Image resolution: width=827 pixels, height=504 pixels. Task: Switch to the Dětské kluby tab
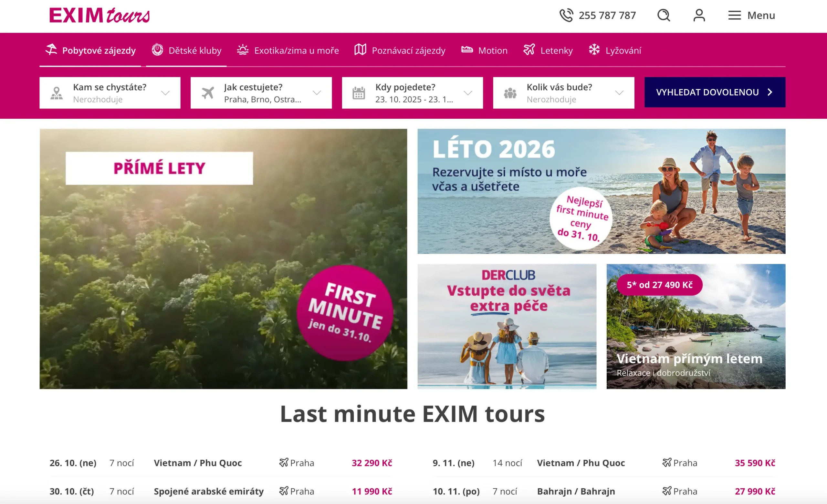click(x=186, y=51)
